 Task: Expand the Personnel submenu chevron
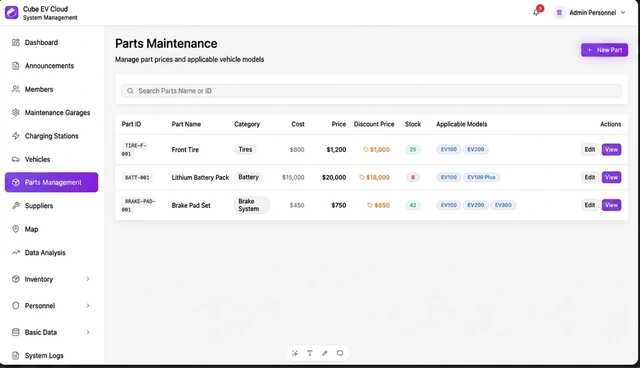pyautogui.click(x=88, y=306)
